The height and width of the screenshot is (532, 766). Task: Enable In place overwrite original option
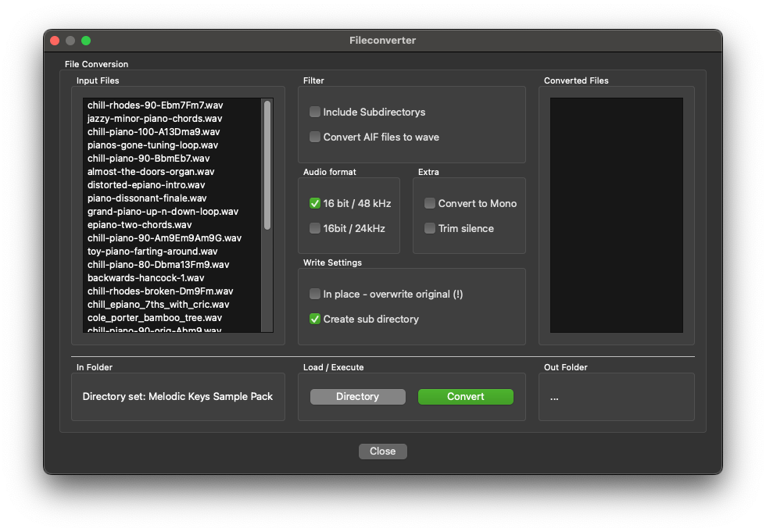[315, 294]
